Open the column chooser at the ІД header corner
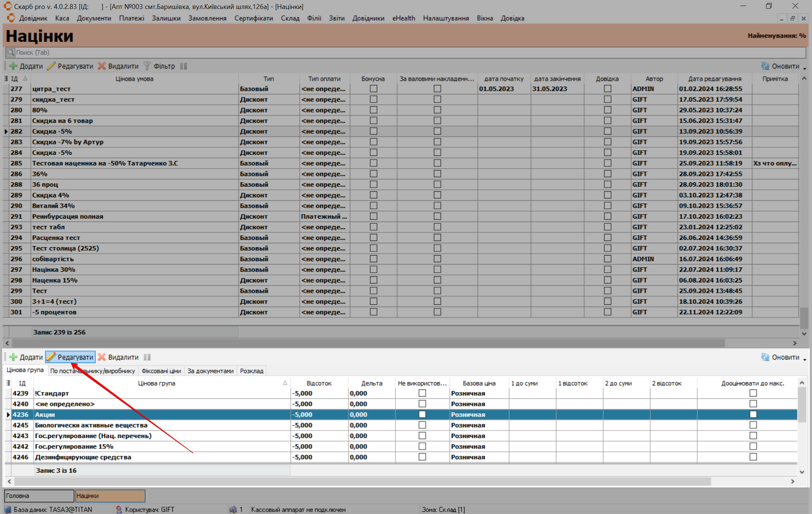This screenshot has width=812, height=514. click(x=6, y=79)
